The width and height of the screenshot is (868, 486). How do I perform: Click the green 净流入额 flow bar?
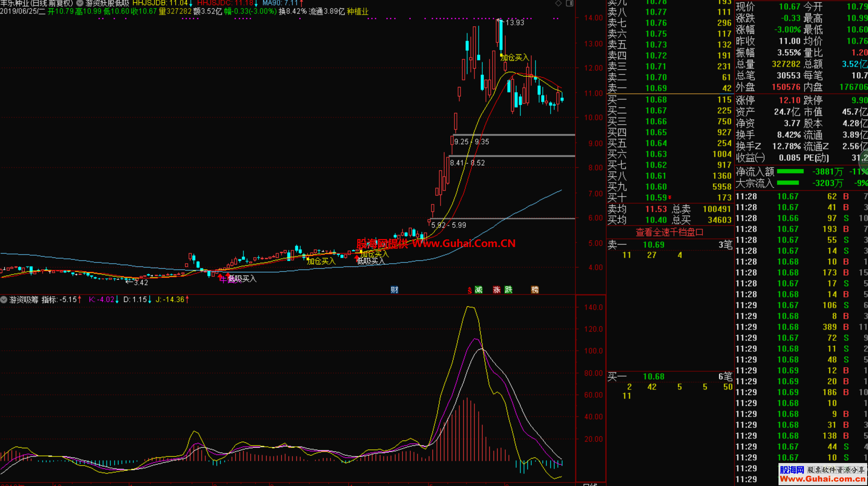tap(790, 172)
